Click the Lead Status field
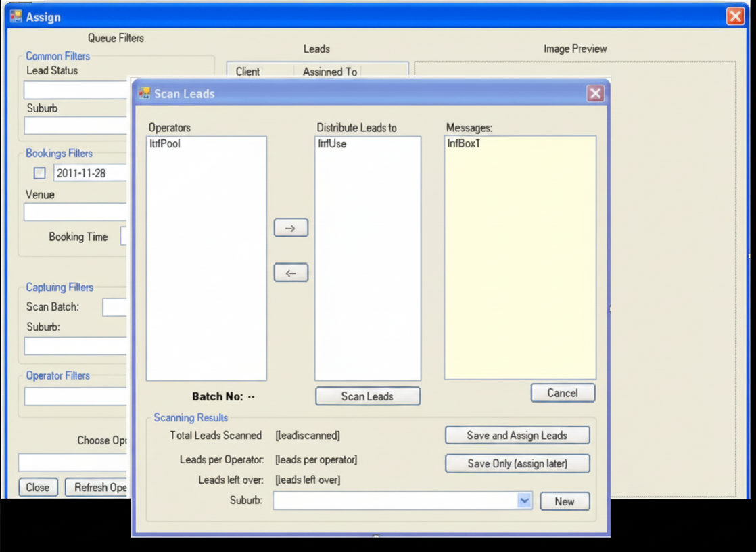756x552 pixels. tap(75, 90)
